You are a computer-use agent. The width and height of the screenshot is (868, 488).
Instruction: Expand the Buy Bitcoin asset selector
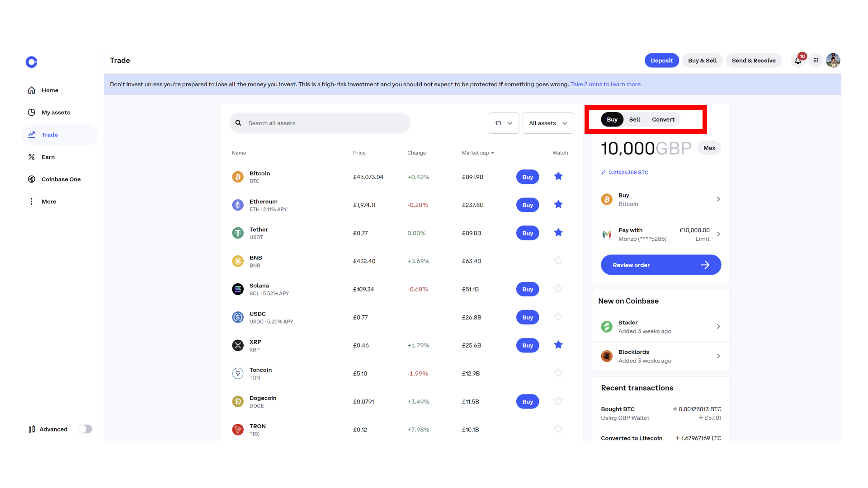click(x=661, y=199)
